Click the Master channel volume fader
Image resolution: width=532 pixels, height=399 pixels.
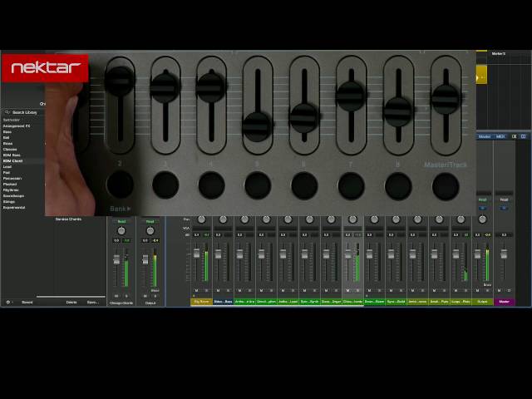click(504, 253)
